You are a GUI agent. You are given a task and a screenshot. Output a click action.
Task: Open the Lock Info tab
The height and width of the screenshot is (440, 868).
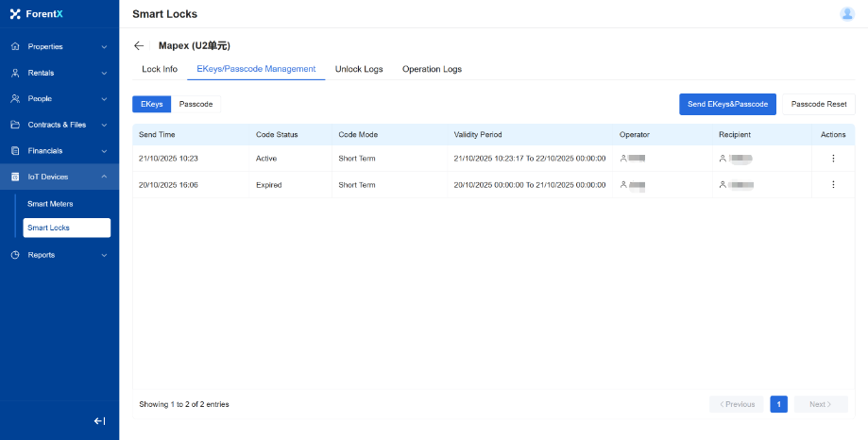(160, 69)
